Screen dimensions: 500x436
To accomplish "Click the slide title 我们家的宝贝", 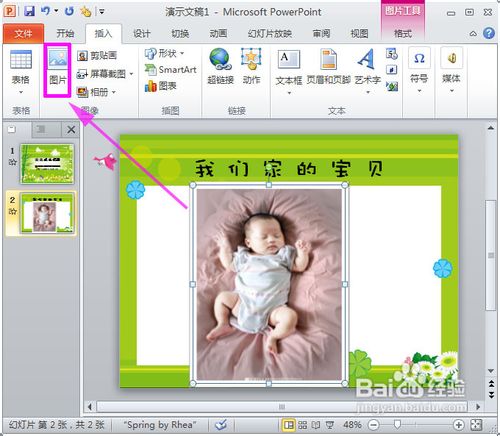I will click(288, 168).
